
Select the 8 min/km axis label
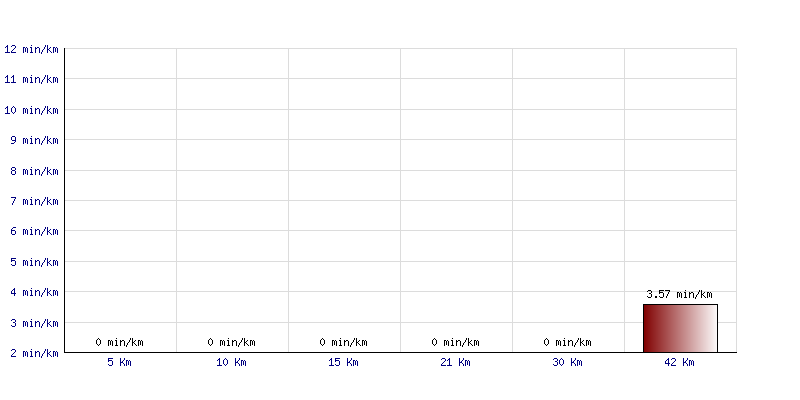point(34,171)
